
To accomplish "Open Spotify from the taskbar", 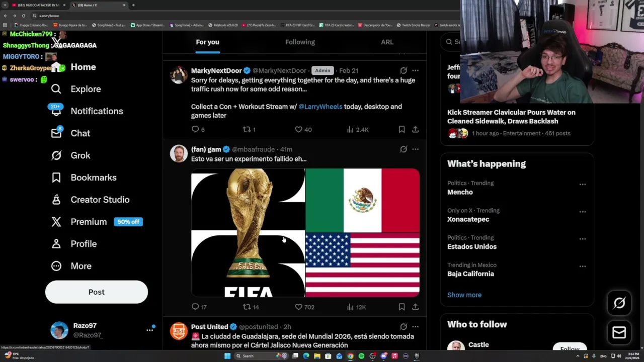I will (361, 356).
